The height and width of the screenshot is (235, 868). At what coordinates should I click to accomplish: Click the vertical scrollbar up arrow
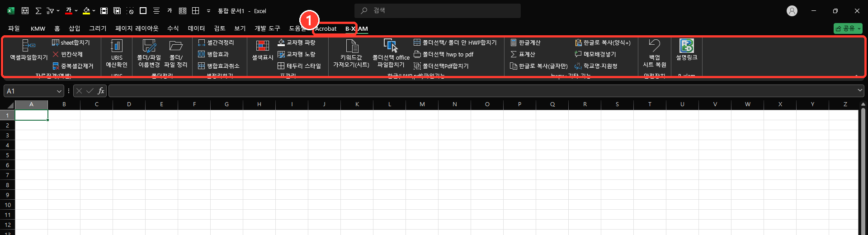click(x=863, y=104)
